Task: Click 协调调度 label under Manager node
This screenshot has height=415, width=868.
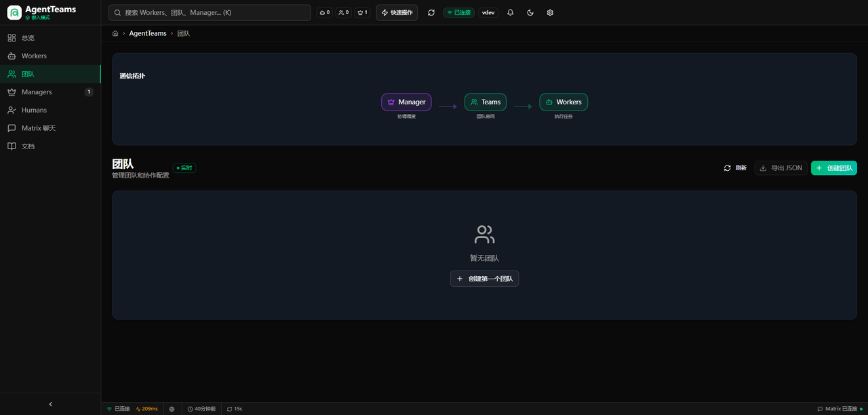Action: (406, 117)
